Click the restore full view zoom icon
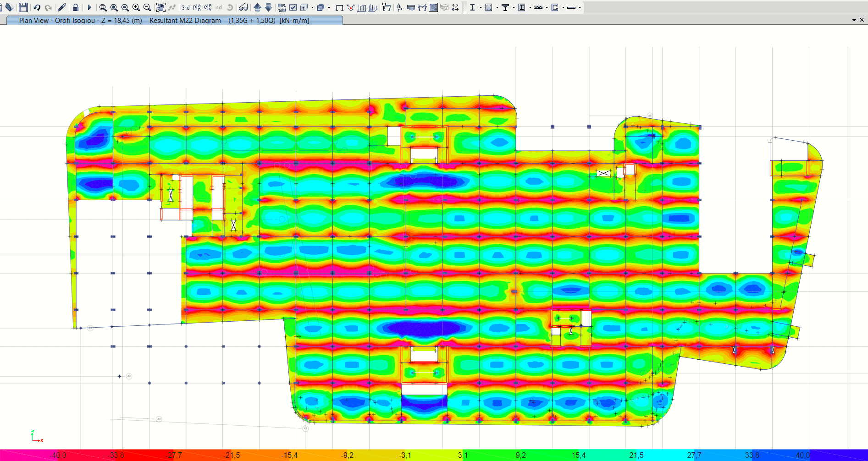868x461 pixels. (x=114, y=7)
